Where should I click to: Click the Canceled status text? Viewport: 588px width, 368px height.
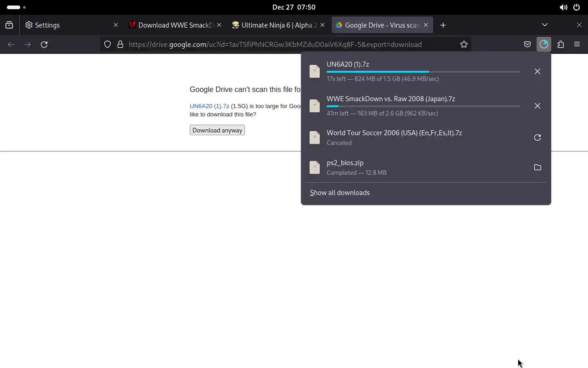click(339, 143)
